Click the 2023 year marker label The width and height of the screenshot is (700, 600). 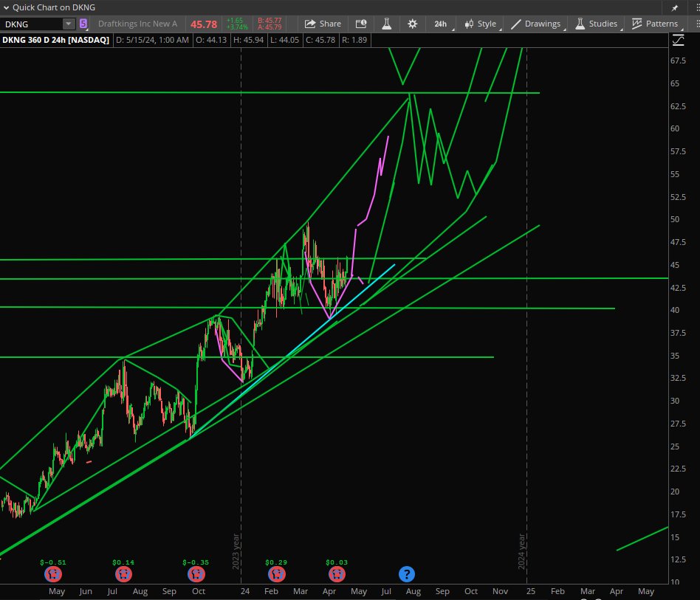click(236, 551)
